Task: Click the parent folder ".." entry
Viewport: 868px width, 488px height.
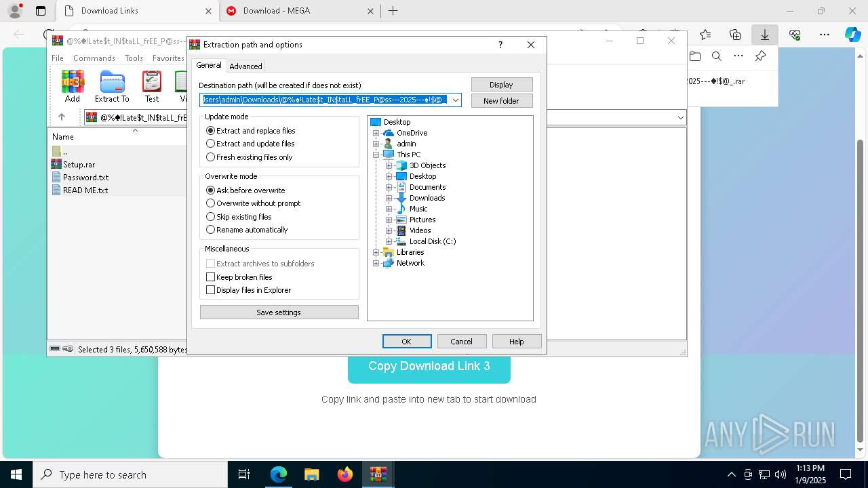Action: (x=60, y=151)
